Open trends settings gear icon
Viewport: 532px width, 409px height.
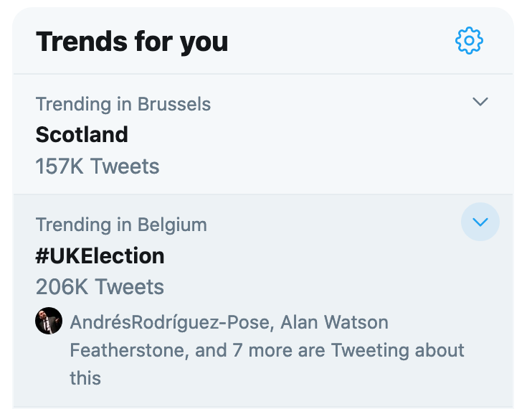pyautogui.click(x=470, y=41)
